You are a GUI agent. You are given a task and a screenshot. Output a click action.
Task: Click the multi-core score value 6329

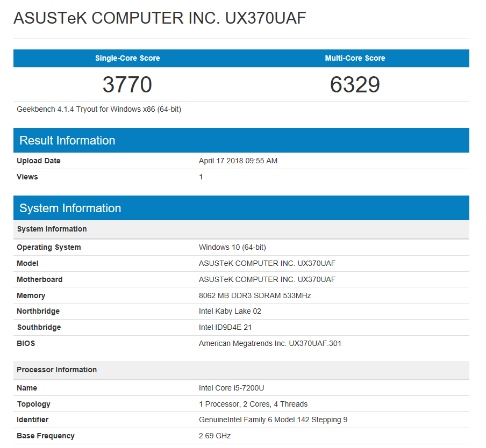tap(355, 84)
